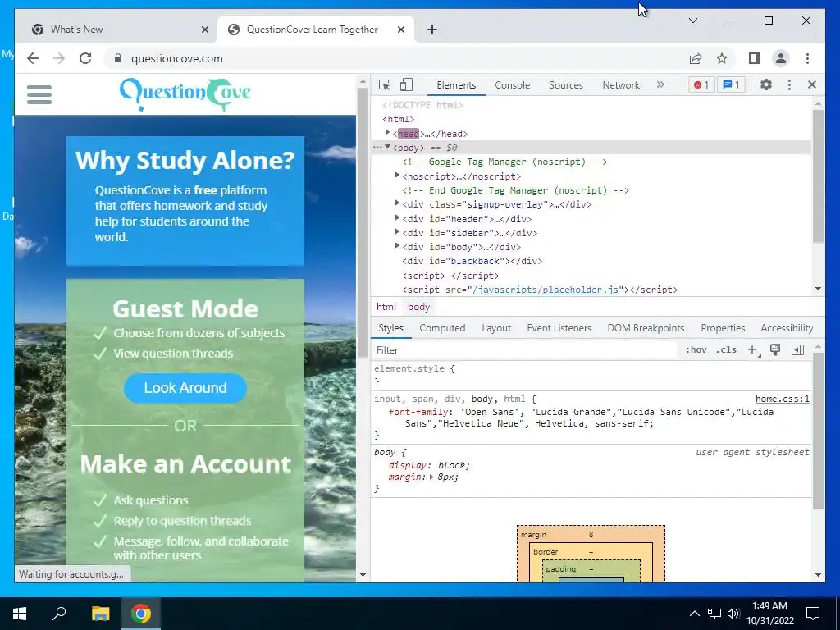Open the home.css:1 source link
Viewport: 840px width, 630px height.
pos(782,399)
